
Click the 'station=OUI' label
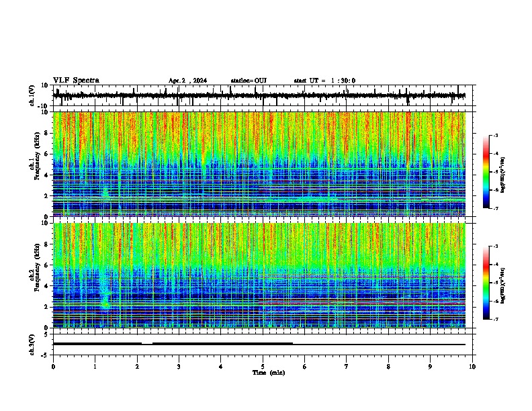249,81
